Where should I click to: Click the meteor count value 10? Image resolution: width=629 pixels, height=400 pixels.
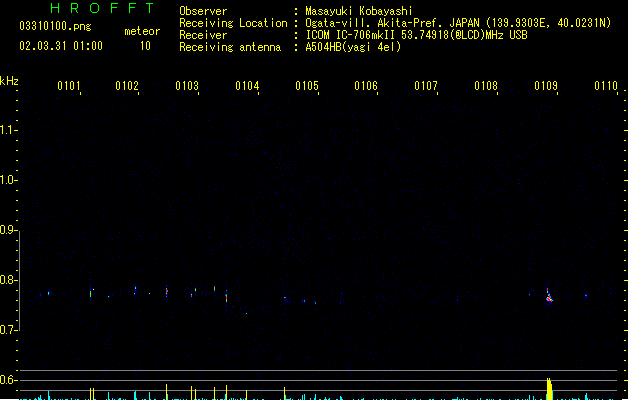[145, 46]
